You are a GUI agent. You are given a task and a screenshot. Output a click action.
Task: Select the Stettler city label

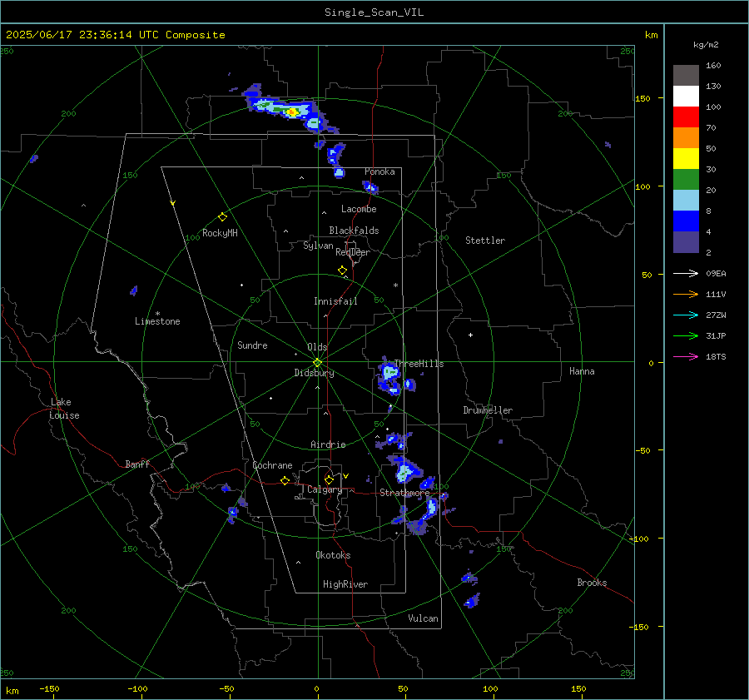[485, 241]
